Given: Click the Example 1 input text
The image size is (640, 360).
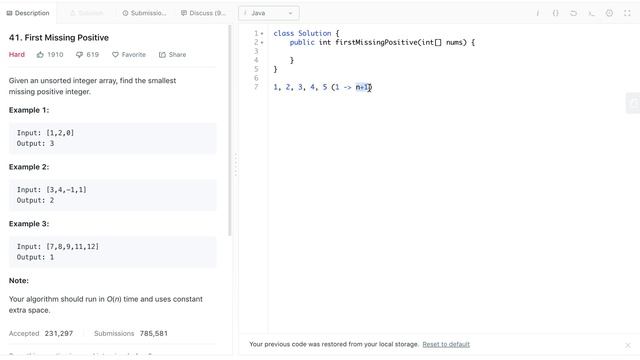Looking at the screenshot, I should [x=45, y=133].
